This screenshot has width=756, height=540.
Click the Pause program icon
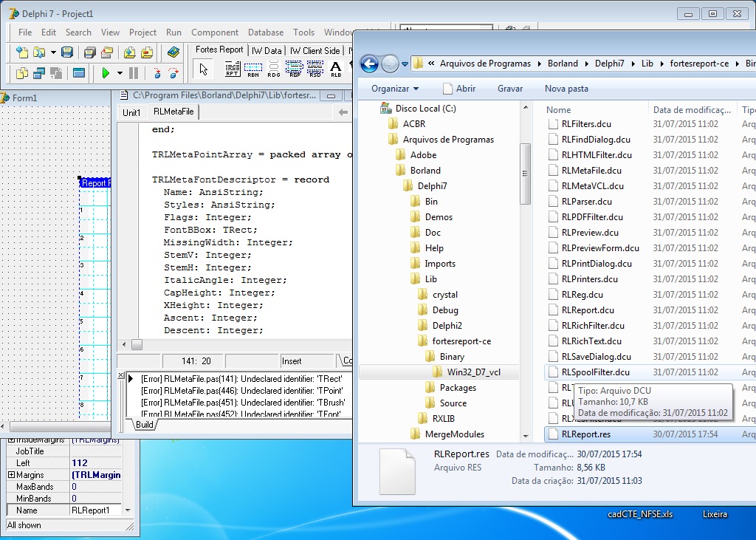pos(134,73)
